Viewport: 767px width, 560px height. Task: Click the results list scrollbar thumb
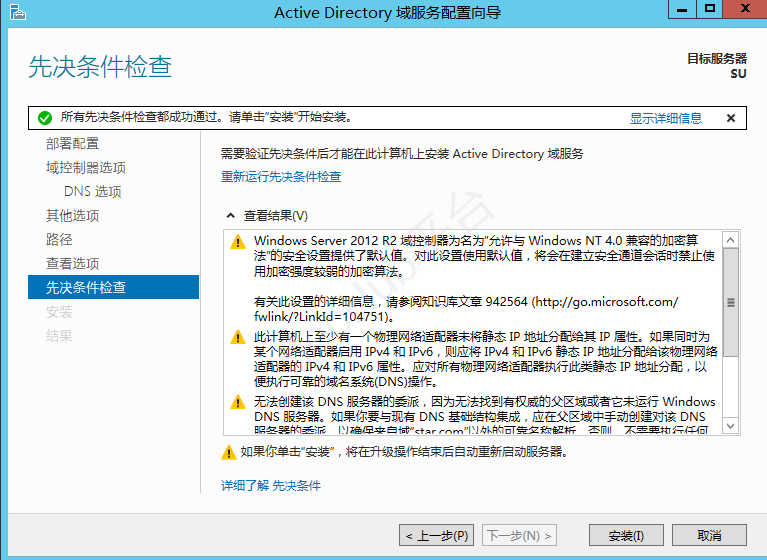coord(731,302)
